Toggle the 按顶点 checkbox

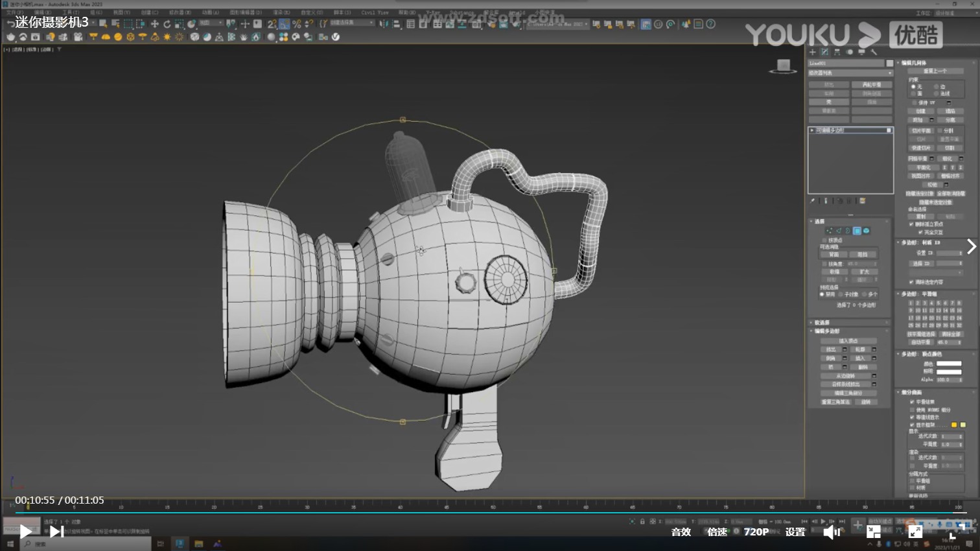tap(824, 240)
